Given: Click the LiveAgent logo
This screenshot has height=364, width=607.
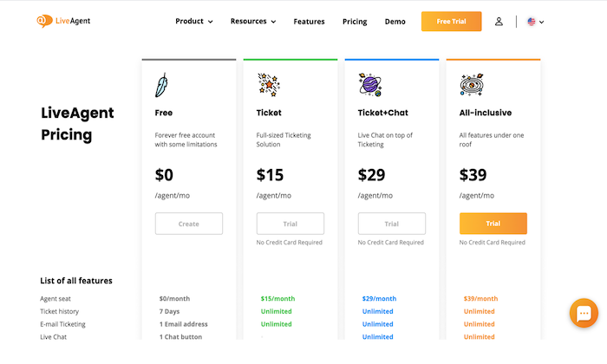Looking at the screenshot, I should 63,21.
